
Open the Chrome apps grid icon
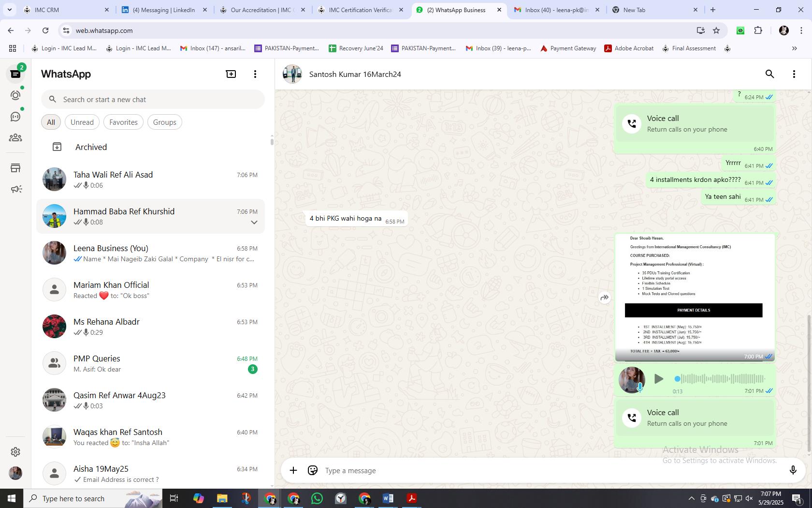(13, 48)
